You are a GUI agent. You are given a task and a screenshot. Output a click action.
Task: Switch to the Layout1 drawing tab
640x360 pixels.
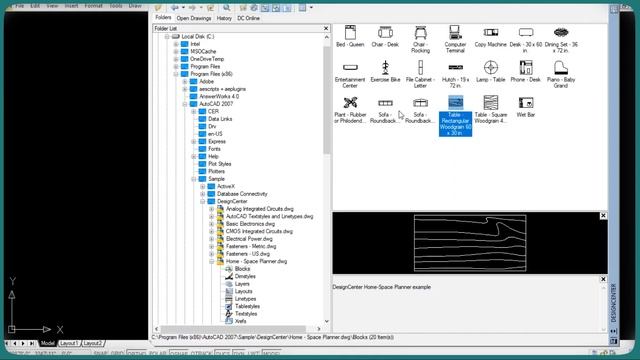pyautogui.click(x=69, y=343)
